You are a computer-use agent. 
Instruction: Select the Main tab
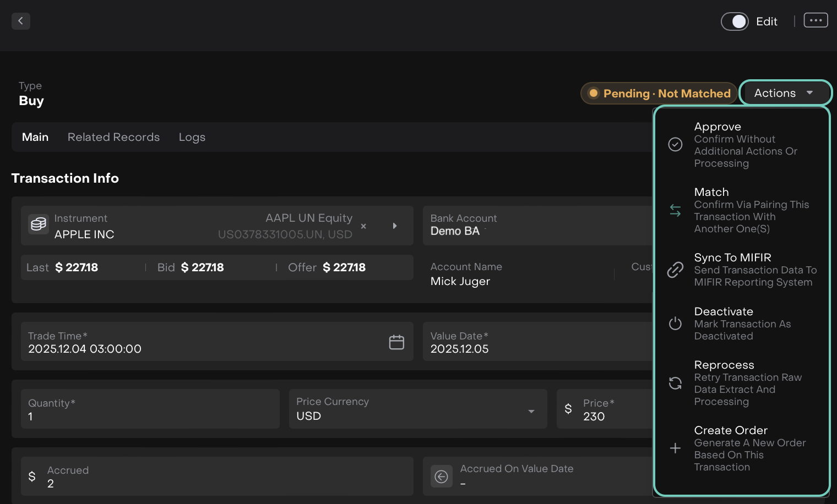35,137
